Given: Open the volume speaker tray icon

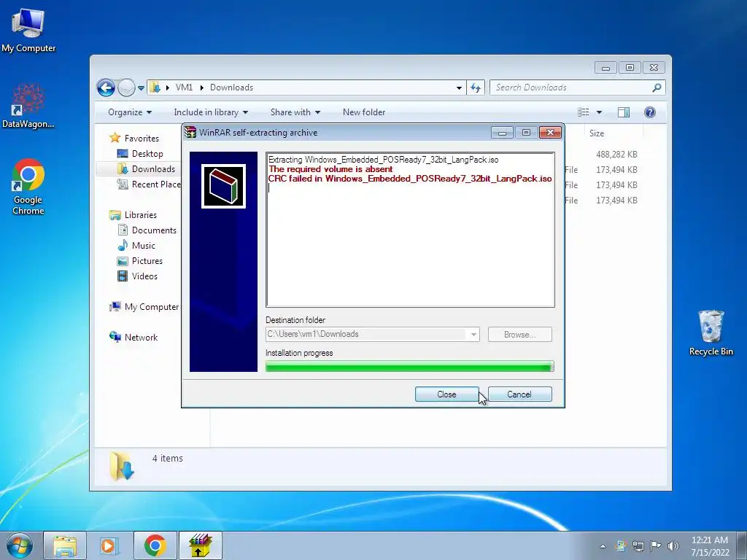Looking at the screenshot, I should click(x=673, y=546).
